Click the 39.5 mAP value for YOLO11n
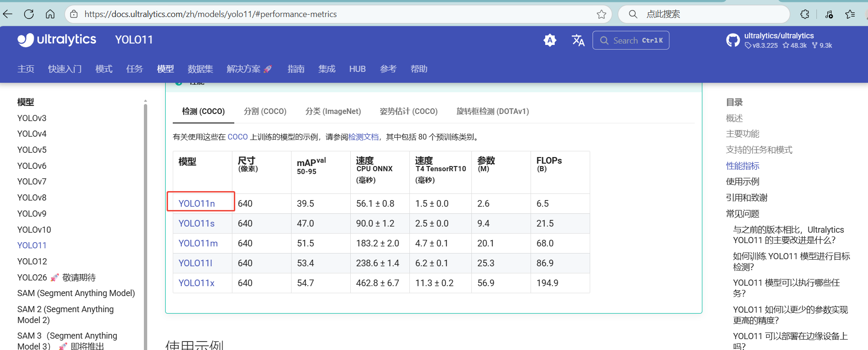This screenshot has width=868, height=350. [306, 203]
